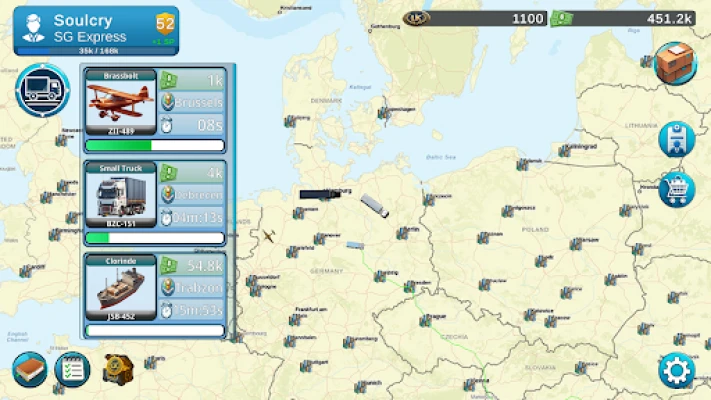
Task: Select the Clarinde ship card
Action: pyautogui.click(x=118, y=287)
